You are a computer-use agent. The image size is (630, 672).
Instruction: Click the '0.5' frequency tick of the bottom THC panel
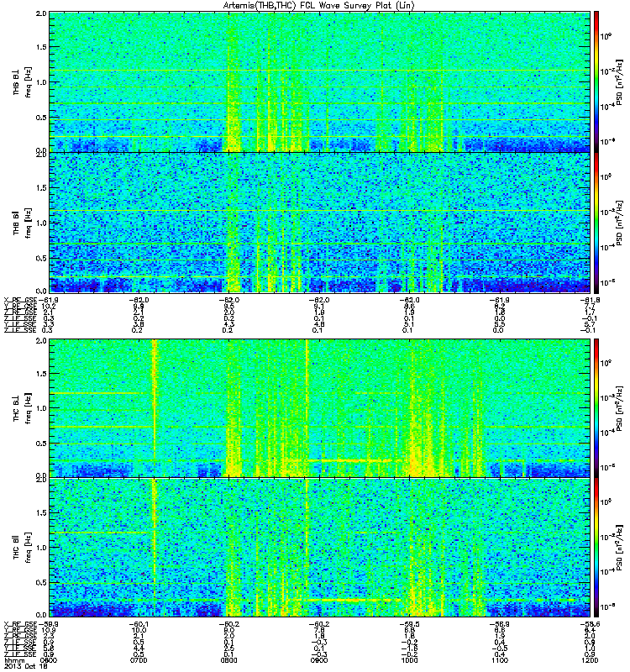click(x=41, y=582)
